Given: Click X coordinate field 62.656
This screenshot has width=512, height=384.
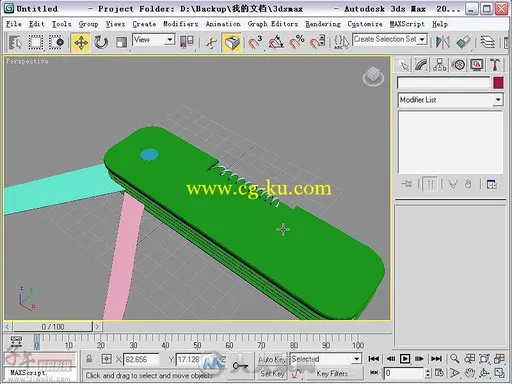Looking at the screenshot, I should [x=141, y=359].
